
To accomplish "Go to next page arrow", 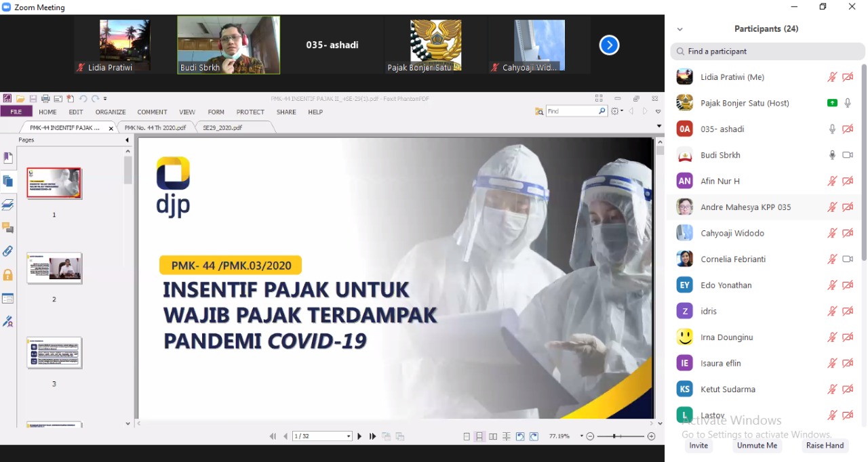I will [359, 437].
